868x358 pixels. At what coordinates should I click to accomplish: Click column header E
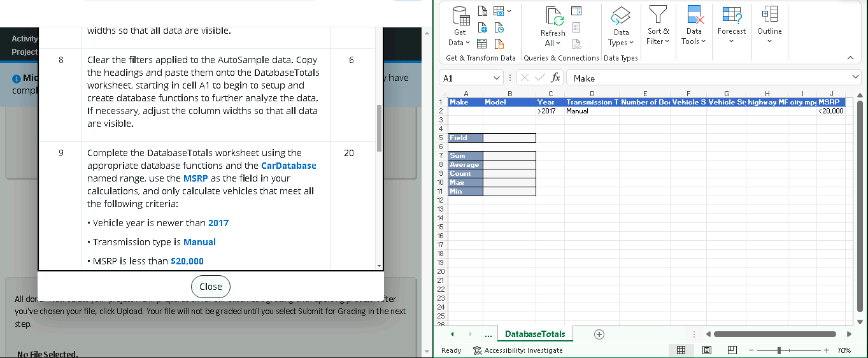tap(644, 94)
